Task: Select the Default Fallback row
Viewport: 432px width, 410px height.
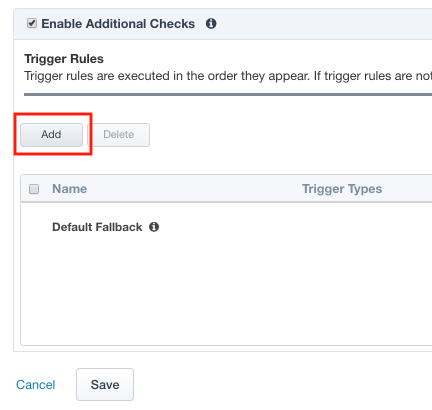Action: click(226, 227)
